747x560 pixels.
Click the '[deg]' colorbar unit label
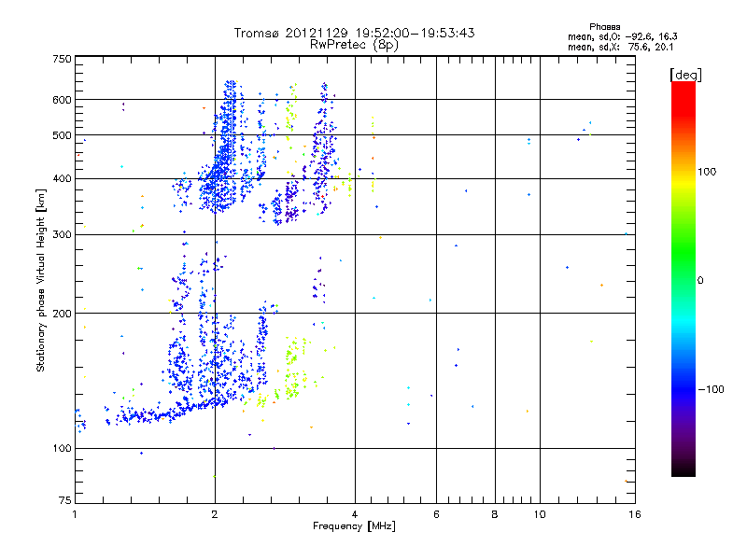click(685, 75)
